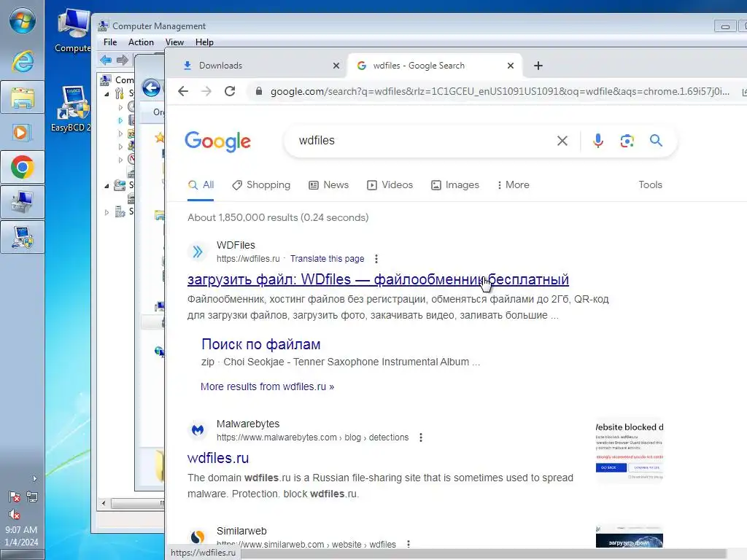Select the All search filter

[x=201, y=184]
